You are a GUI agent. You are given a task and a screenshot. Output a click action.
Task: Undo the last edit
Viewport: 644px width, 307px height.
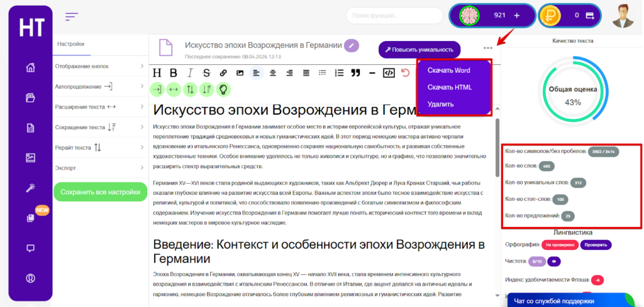[406, 73]
